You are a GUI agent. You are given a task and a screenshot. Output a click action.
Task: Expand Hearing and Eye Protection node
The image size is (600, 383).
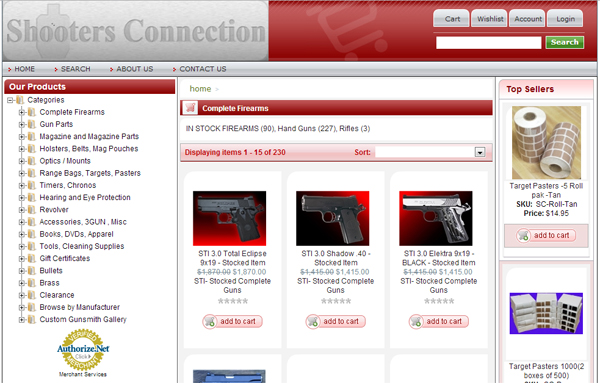pyautogui.click(x=22, y=198)
